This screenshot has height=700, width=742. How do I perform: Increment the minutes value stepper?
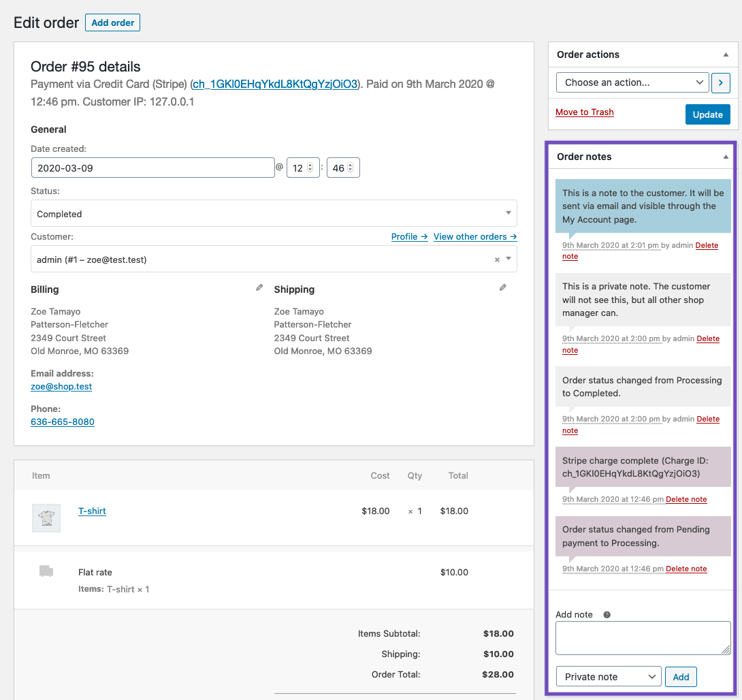click(351, 164)
